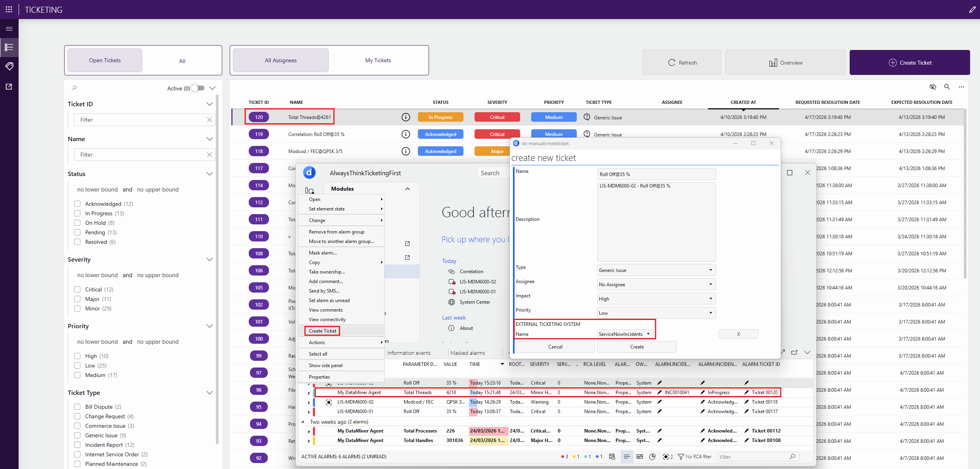Click the purple Create Ticket button

pos(909,63)
